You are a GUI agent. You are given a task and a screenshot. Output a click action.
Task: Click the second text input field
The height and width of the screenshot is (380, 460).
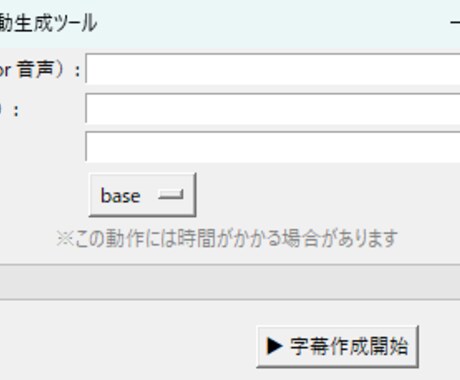273,108
